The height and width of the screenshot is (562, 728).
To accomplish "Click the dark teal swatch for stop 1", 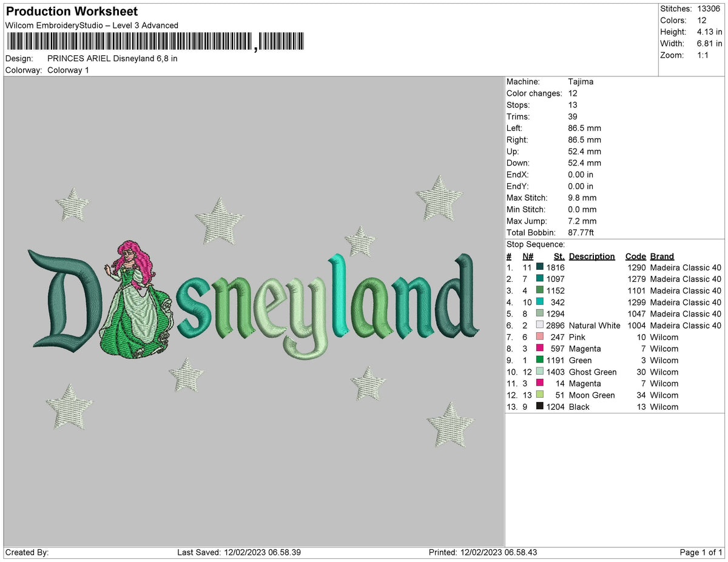I will tap(540, 267).
